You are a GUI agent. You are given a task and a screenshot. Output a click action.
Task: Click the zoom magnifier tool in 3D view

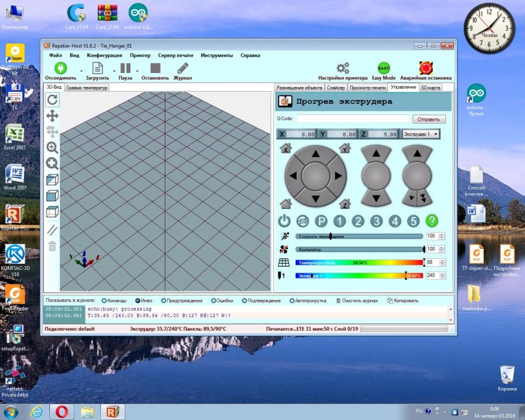(x=52, y=147)
